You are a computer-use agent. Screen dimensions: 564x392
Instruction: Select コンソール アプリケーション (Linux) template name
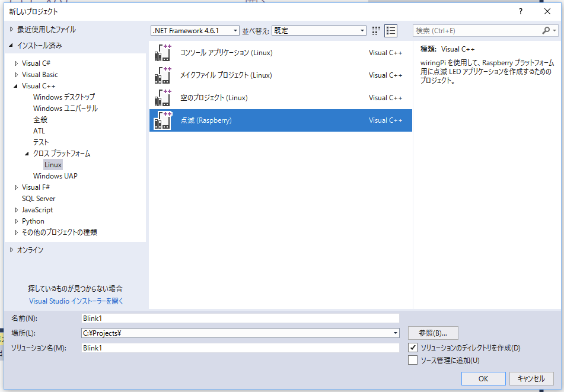[x=226, y=53]
